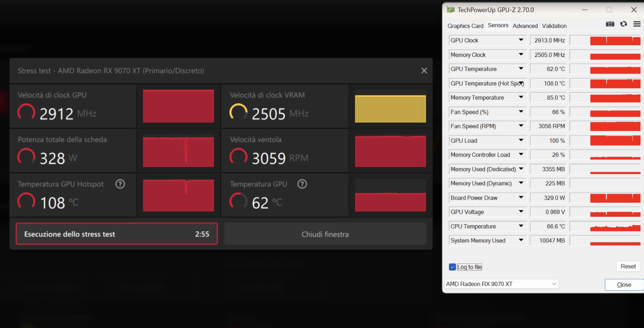644x328 pixels.
Task: Close the AMD stress test dialog with X
Action: (x=424, y=71)
